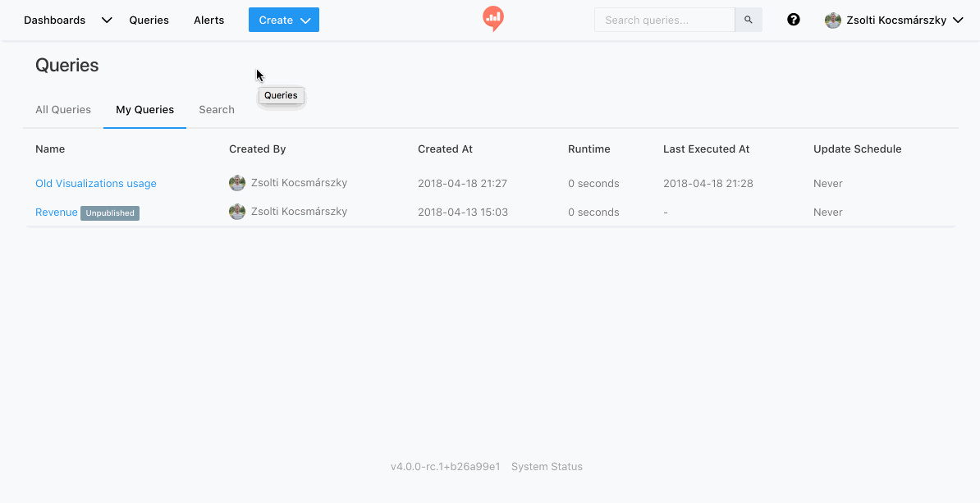Open Queries in the top navigation
The height and width of the screenshot is (503, 980).
tap(149, 21)
